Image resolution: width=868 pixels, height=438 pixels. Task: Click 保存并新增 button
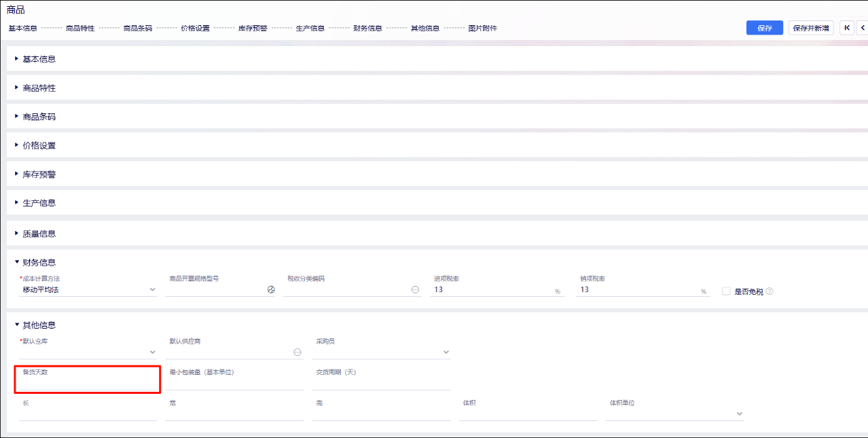(x=811, y=28)
